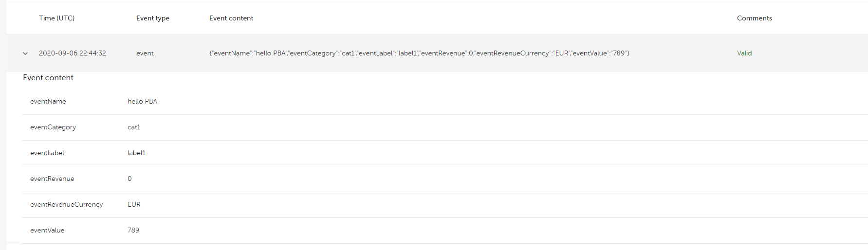Collapse the expanded event row chevron
Screen dimensions: 868x250
pyautogui.click(x=25, y=54)
